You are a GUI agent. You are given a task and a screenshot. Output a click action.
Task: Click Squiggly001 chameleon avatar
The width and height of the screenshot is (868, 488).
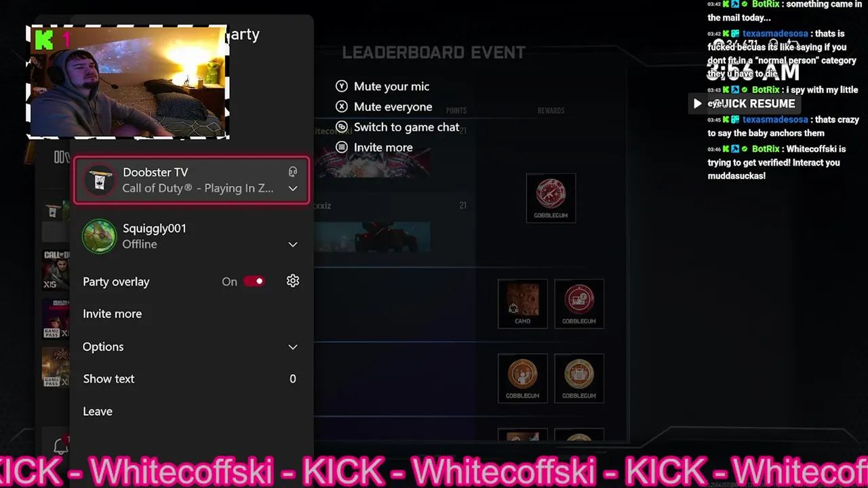point(100,236)
